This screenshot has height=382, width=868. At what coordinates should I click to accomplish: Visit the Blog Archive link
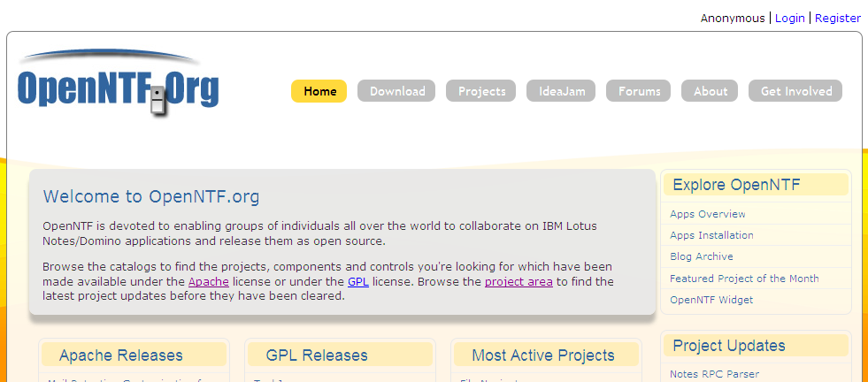pos(702,257)
